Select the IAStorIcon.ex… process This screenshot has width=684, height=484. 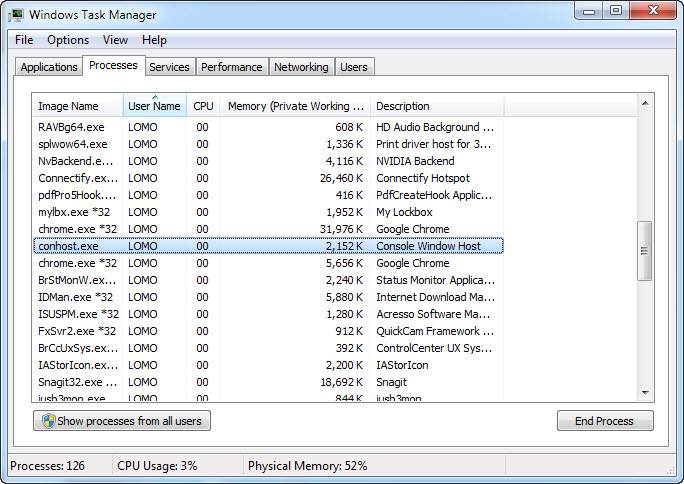(268, 365)
